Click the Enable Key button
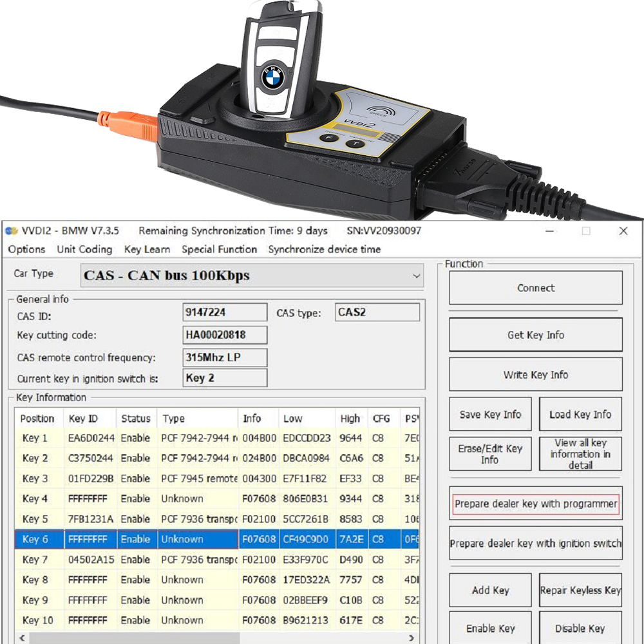Viewport: 644px width, 644px height. point(490,629)
